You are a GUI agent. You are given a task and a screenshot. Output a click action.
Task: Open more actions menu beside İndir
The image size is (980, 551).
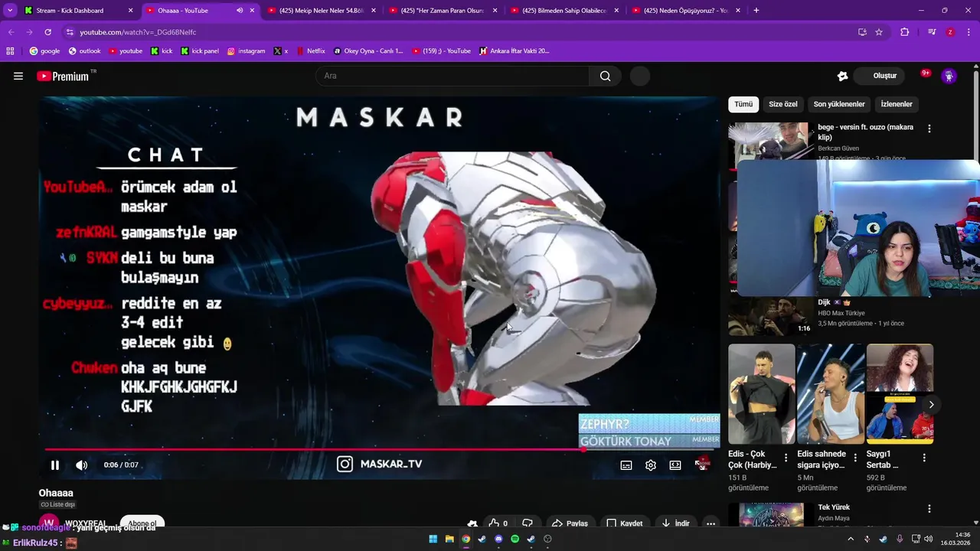pyautogui.click(x=711, y=523)
